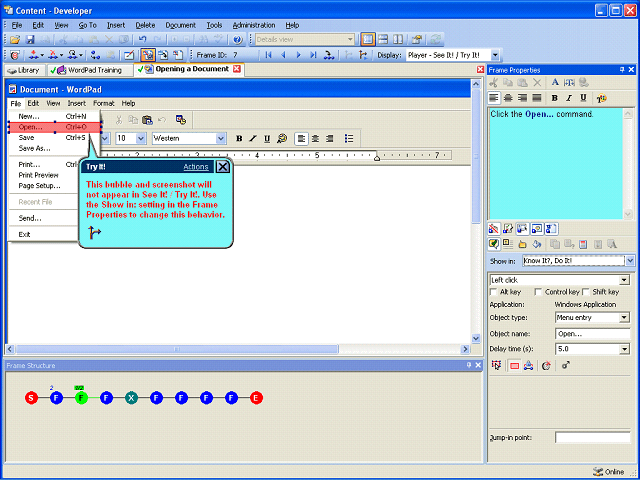Click the pencil edit icon on second toolbar
Screen dimensions: 640x480
129,55
